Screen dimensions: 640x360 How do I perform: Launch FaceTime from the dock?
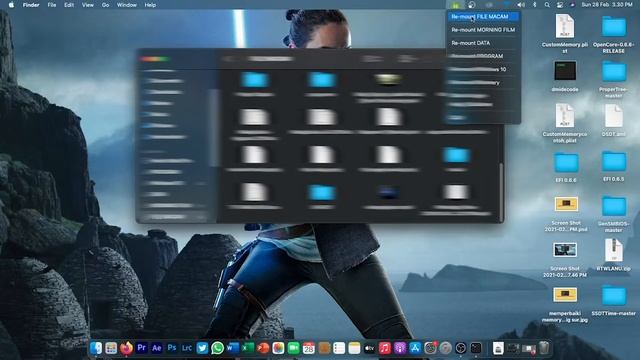pos(293,348)
